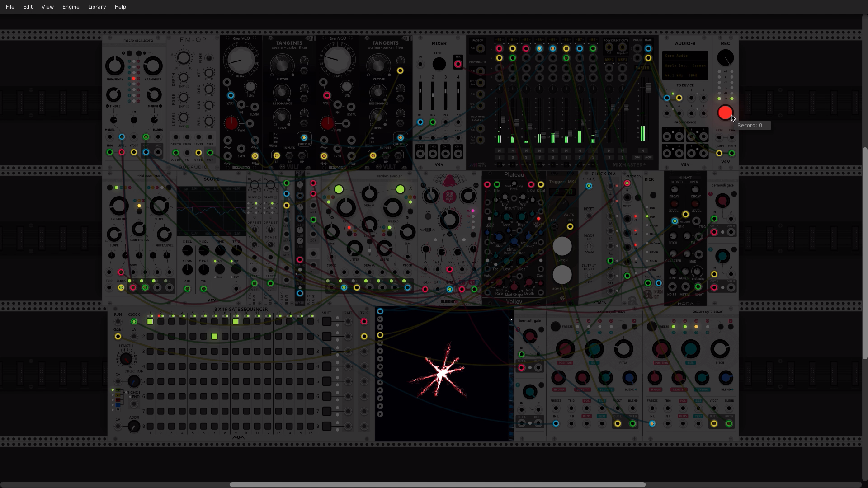Open the Edit menu

[x=28, y=7]
